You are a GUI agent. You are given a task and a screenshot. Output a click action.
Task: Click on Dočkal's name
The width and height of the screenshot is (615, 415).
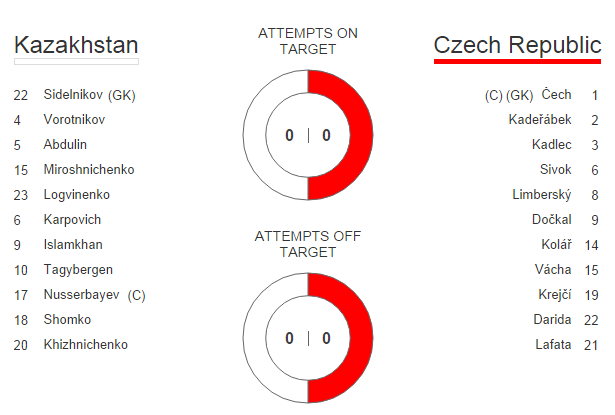[x=551, y=220]
